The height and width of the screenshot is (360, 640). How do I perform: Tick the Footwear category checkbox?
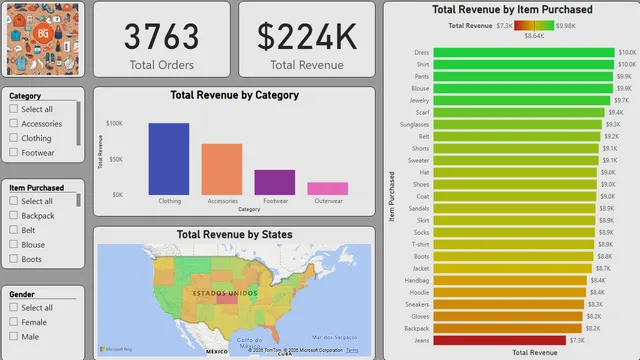pyautogui.click(x=13, y=152)
